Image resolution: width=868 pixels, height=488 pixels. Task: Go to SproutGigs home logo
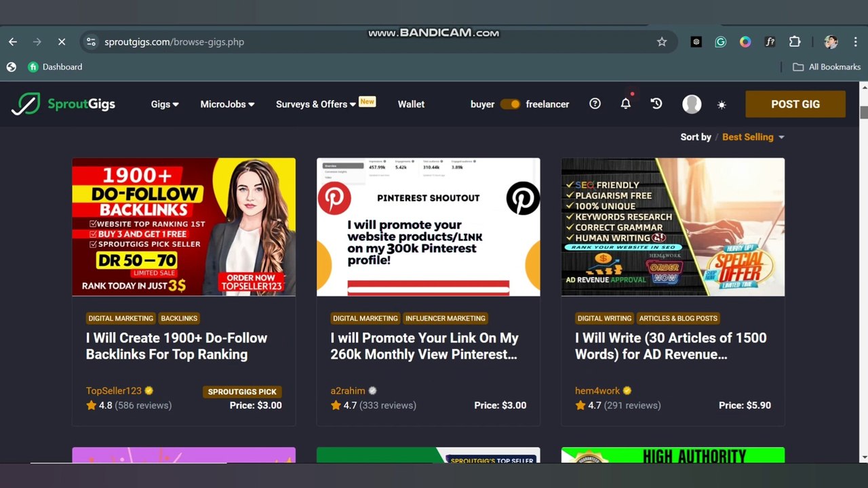click(63, 104)
